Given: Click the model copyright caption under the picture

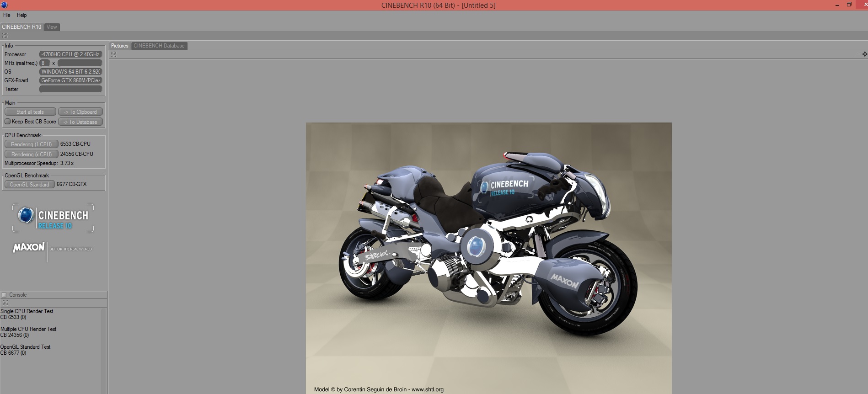Looking at the screenshot, I should coord(379,389).
